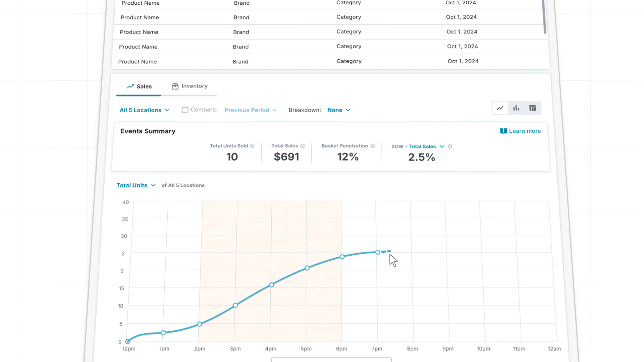Click the 7pm data point on chart

click(x=378, y=252)
